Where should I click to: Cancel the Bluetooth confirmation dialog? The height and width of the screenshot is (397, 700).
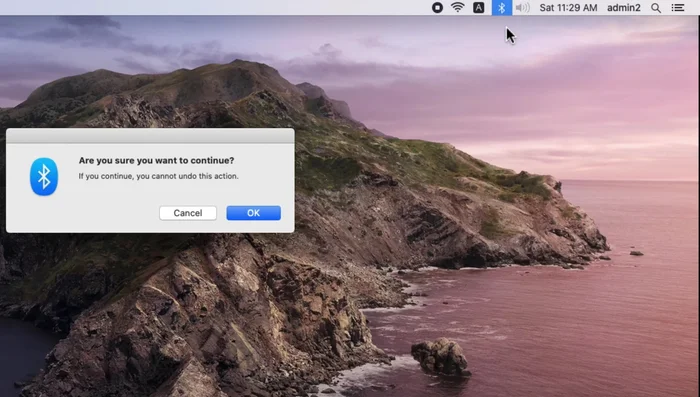(188, 213)
